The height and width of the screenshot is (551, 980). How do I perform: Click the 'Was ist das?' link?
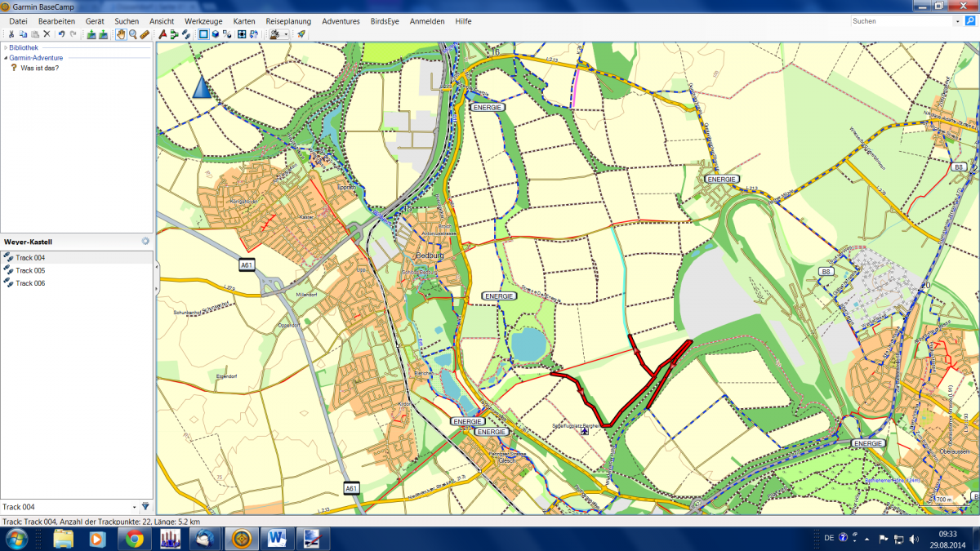39,69
